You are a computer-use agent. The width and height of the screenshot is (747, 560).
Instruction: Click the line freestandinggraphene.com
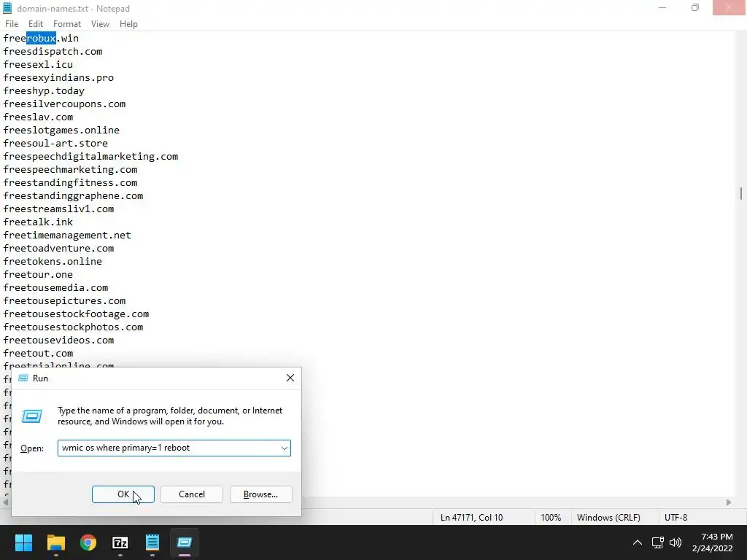[x=73, y=196]
